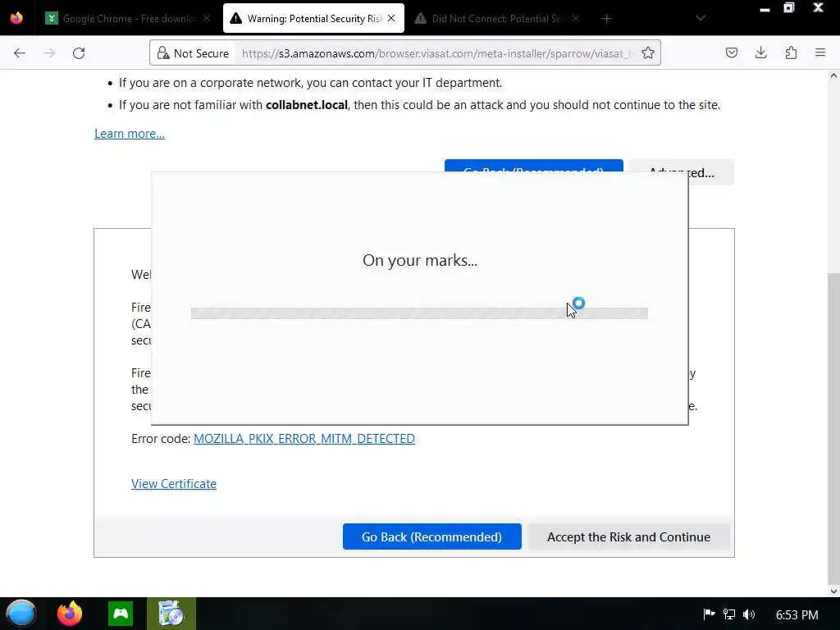Open the MOZILLA_PKIX_ERROR_MITM_DETECTED error code link
This screenshot has height=630, width=840.
pos(304,438)
